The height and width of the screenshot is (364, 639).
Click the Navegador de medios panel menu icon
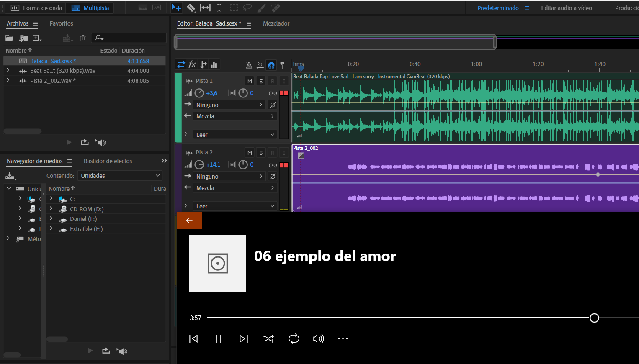pos(70,161)
